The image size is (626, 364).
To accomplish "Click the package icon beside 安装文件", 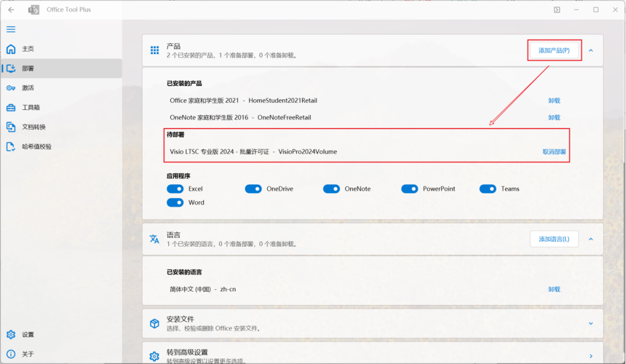I will [x=154, y=323].
